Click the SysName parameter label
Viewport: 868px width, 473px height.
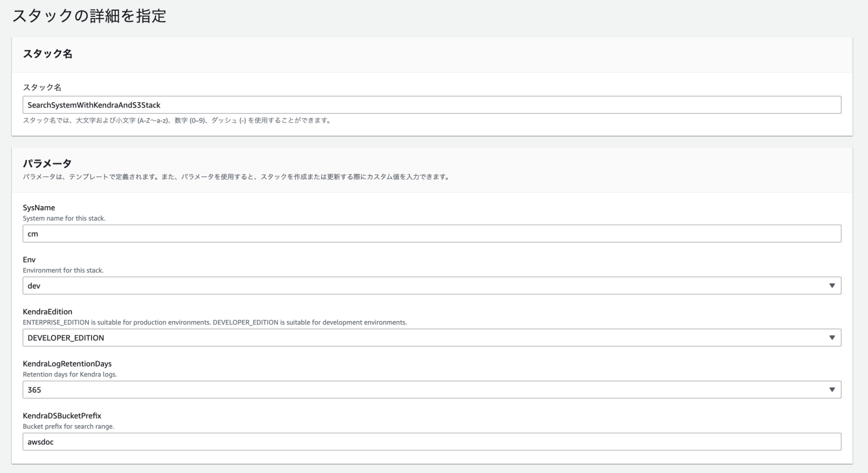point(40,207)
